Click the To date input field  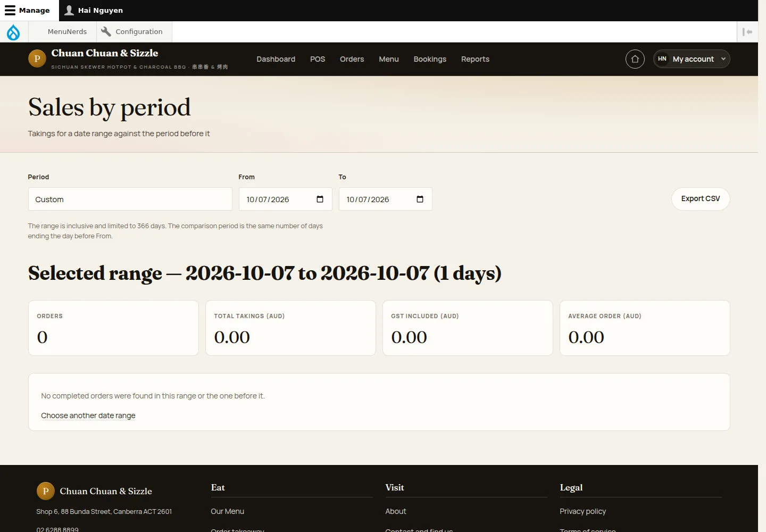coord(386,199)
